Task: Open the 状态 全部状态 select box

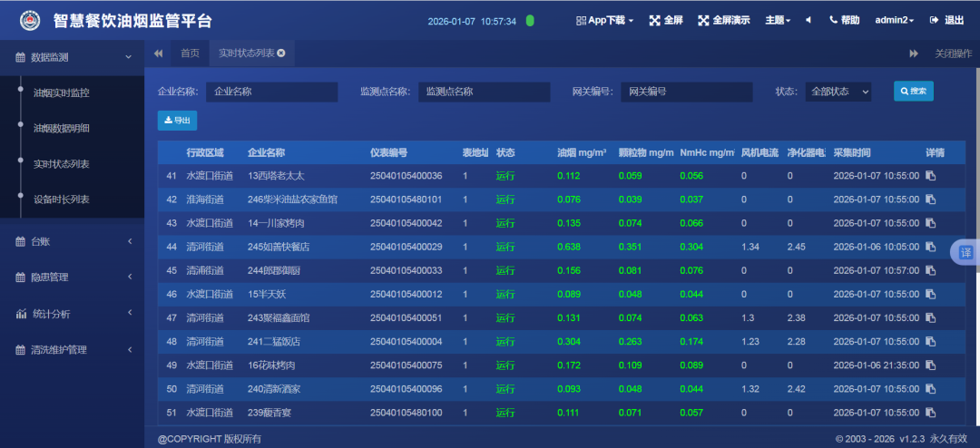Action: [838, 92]
